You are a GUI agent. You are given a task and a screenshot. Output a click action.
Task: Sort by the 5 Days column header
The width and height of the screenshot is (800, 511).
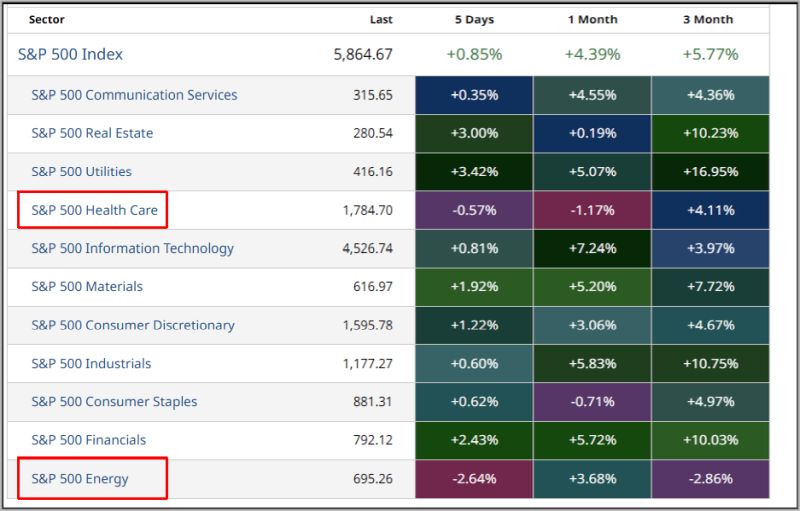click(474, 19)
